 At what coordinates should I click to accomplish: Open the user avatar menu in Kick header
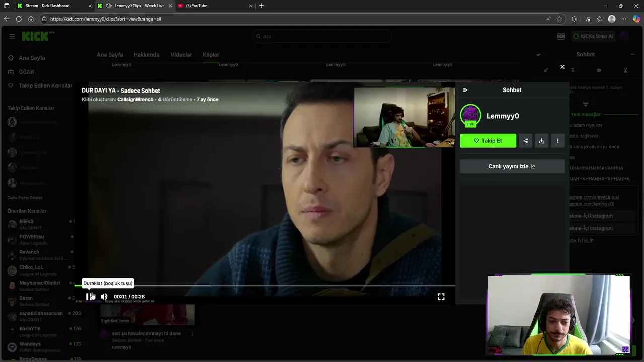pos(624,36)
